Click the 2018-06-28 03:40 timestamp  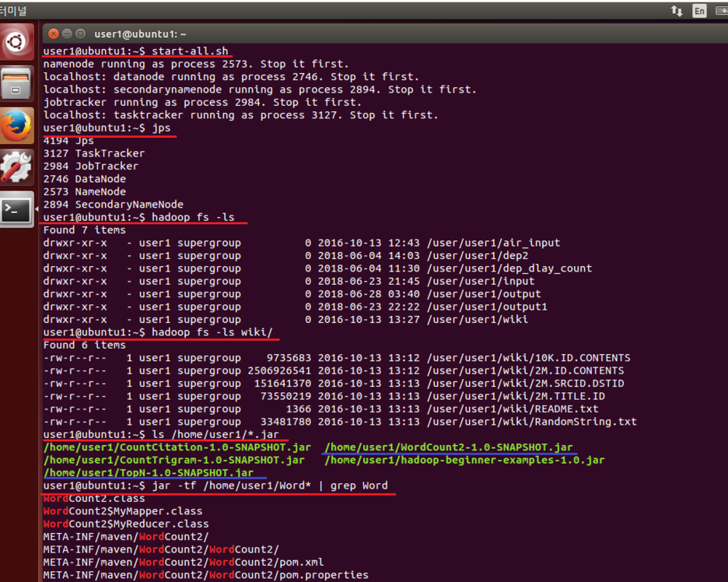369,294
